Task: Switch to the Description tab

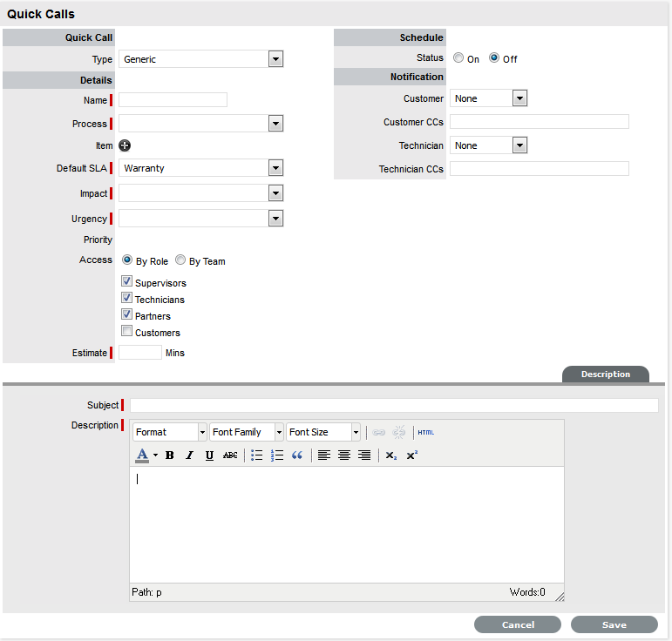Action: (605, 374)
